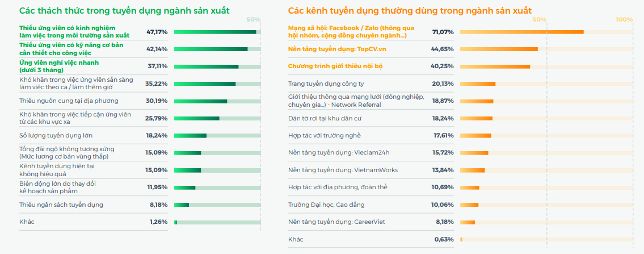Click the "Hợp tác với trường nghề" label

click(324, 135)
